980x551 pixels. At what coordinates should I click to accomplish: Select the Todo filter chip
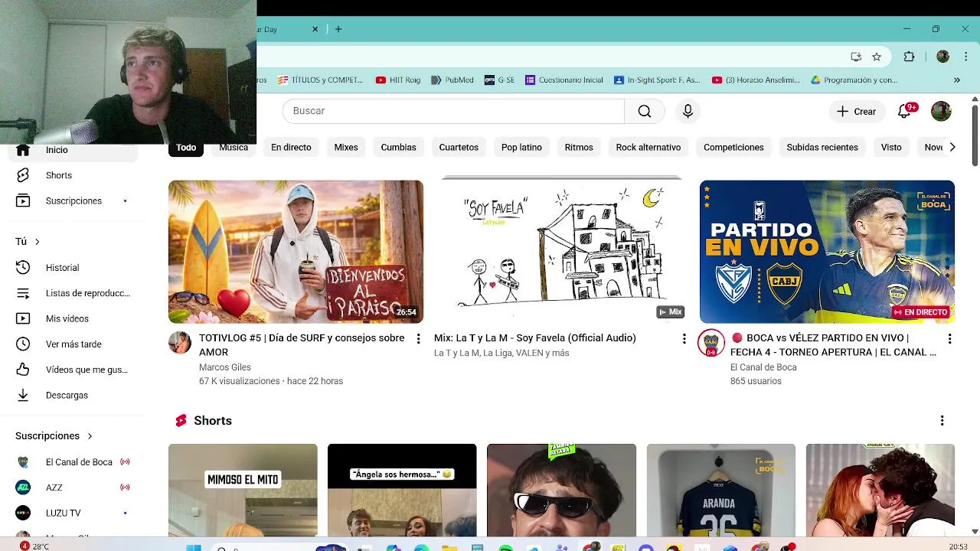tap(186, 147)
